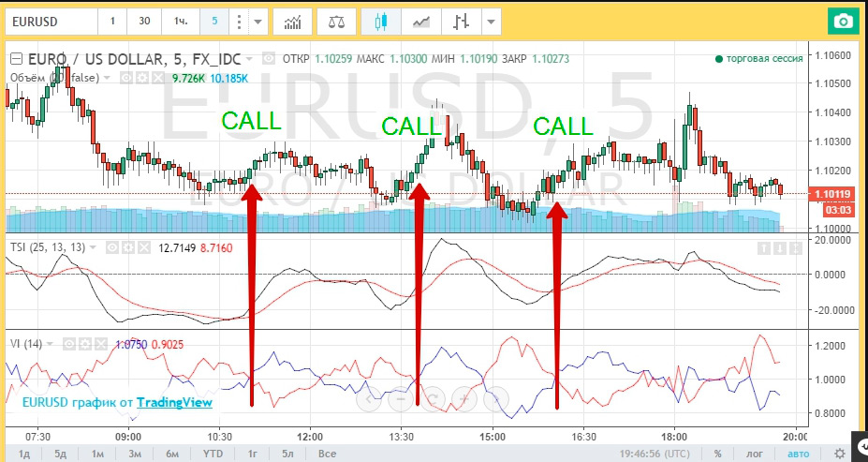Open the TradingView link
The width and height of the screenshot is (868, 462).
pyautogui.click(x=174, y=402)
